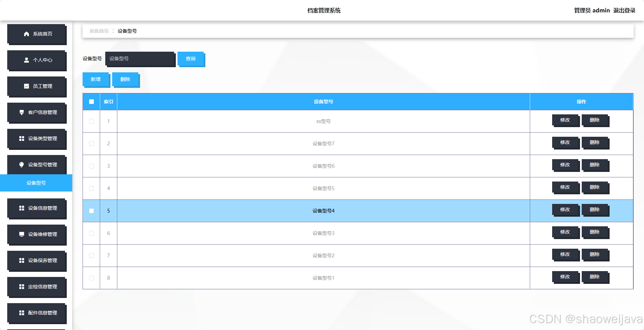Screen dimensions: 644x330
Task: Expand the 员工管理 sidebar menu
Action: pos(36,86)
